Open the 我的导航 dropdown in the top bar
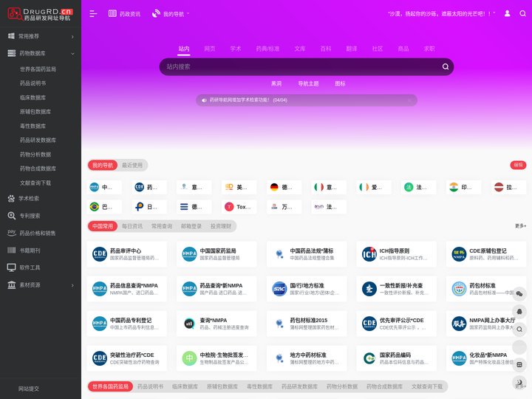 tap(171, 14)
